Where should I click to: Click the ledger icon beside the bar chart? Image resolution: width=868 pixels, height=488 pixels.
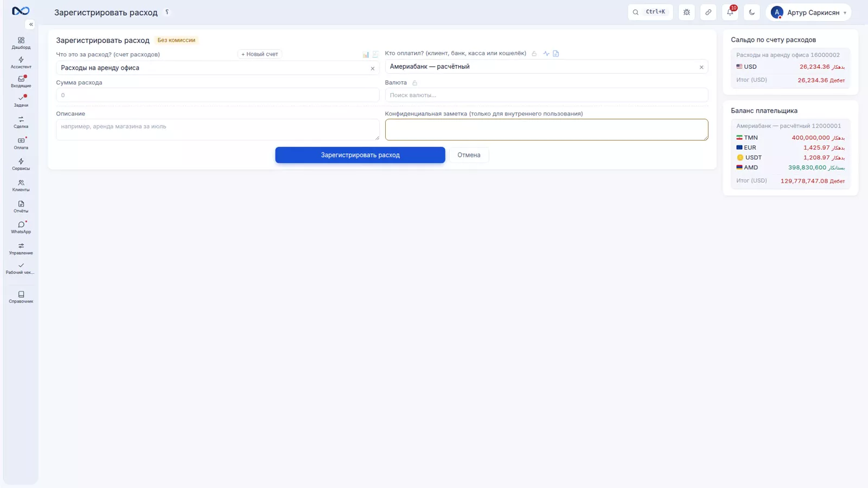[x=375, y=54]
